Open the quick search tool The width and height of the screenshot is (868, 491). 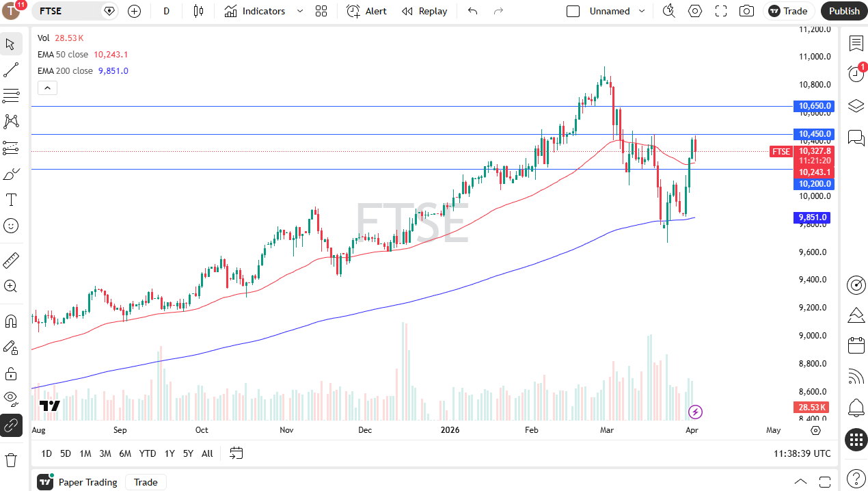click(669, 11)
